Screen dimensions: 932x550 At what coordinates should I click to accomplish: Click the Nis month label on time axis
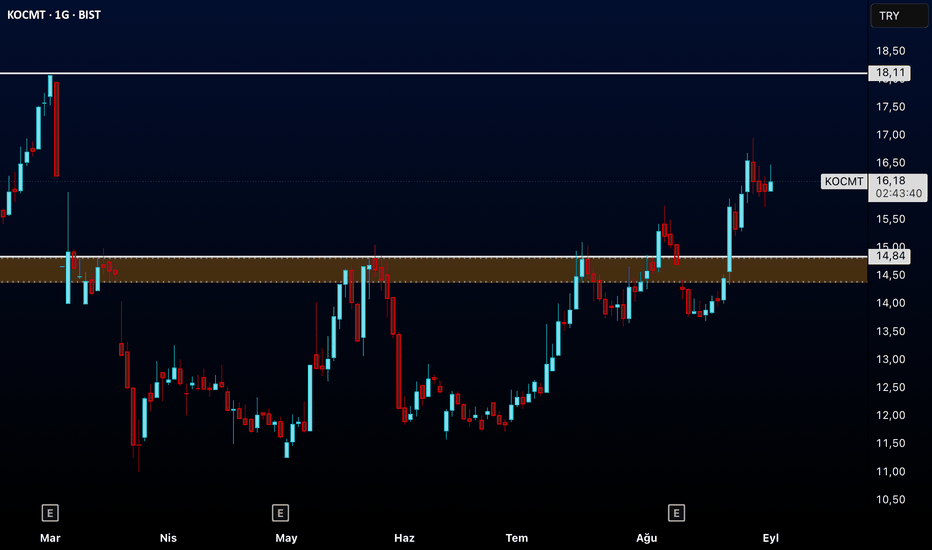(168, 538)
